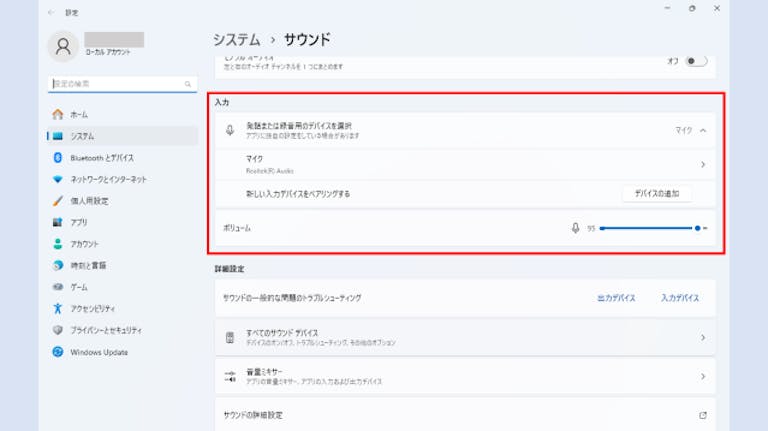Click the accessibility figure icon

58,309
